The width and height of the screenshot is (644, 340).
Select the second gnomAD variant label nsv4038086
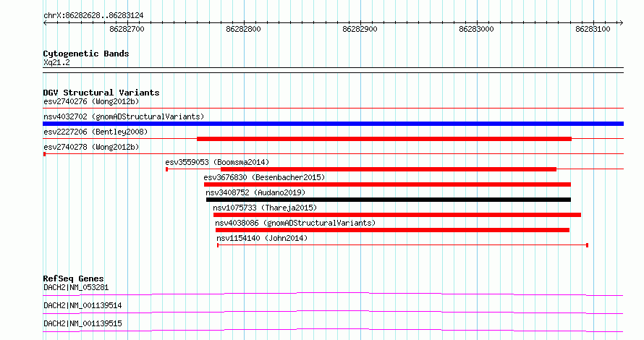coord(295,223)
